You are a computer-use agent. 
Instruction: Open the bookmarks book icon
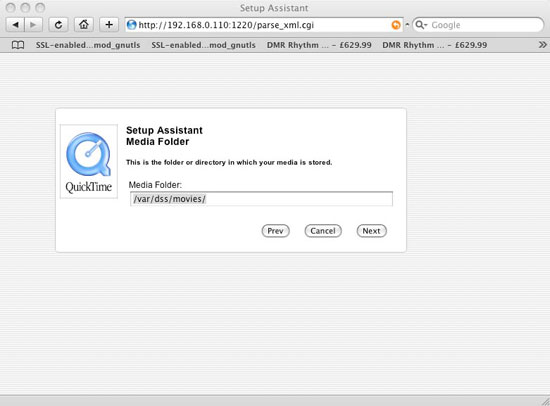18,45
